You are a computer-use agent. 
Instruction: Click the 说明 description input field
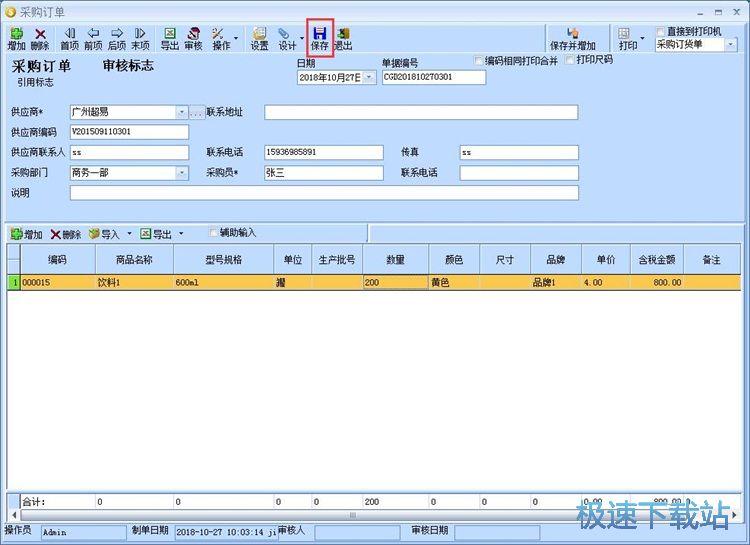(324, 193)
